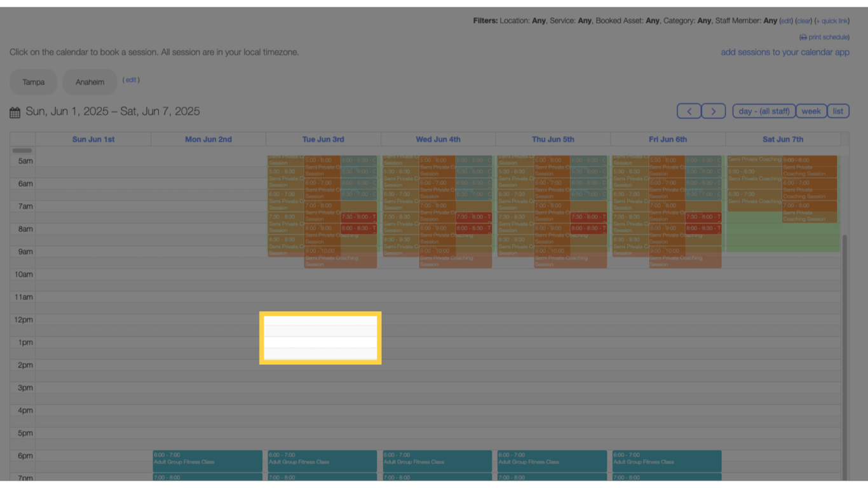
Task: Click the Sat Jun 7th column header
Action: pyautogui.click(x=782, y=139)
